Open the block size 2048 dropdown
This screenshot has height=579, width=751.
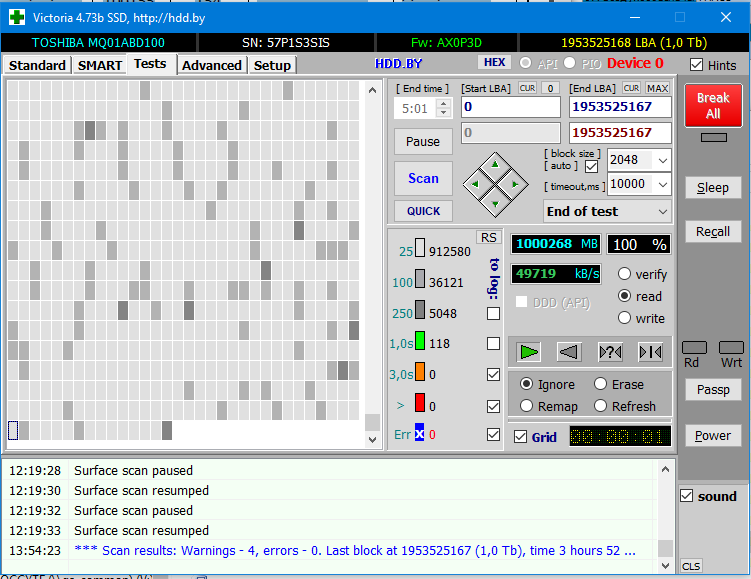[663, 160]
